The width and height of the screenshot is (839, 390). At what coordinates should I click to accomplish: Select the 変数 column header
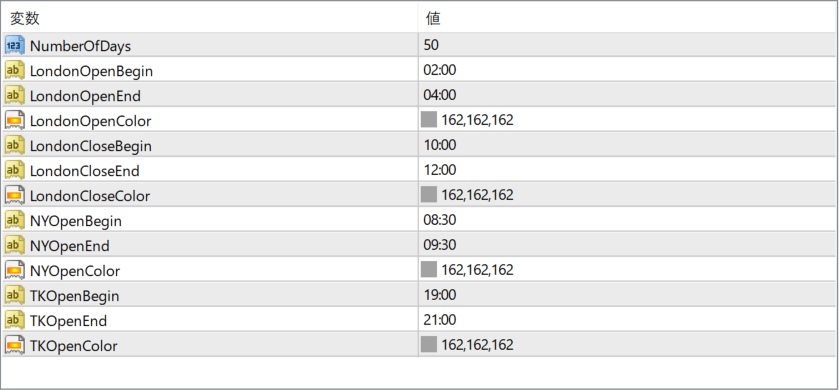pos(25,19)
